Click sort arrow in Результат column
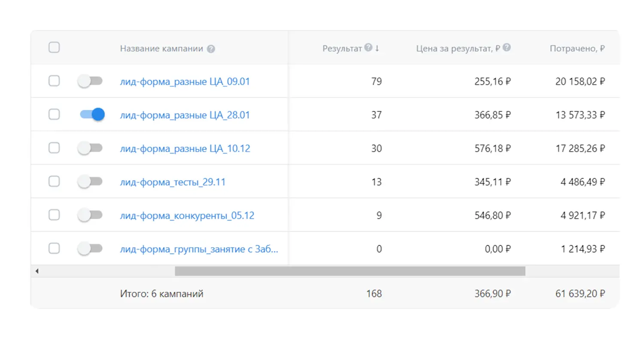The image size is (644, 337). pyautogui.click(x=377, y=49)
